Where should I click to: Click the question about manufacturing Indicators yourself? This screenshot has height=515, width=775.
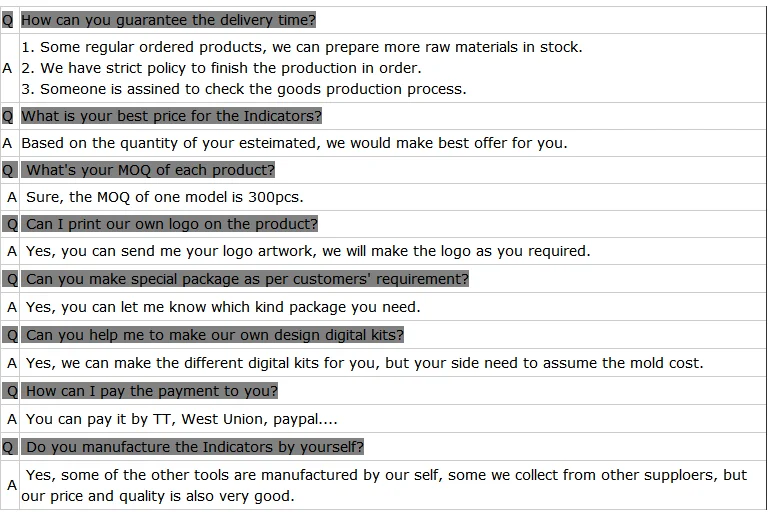coord(194,447)
